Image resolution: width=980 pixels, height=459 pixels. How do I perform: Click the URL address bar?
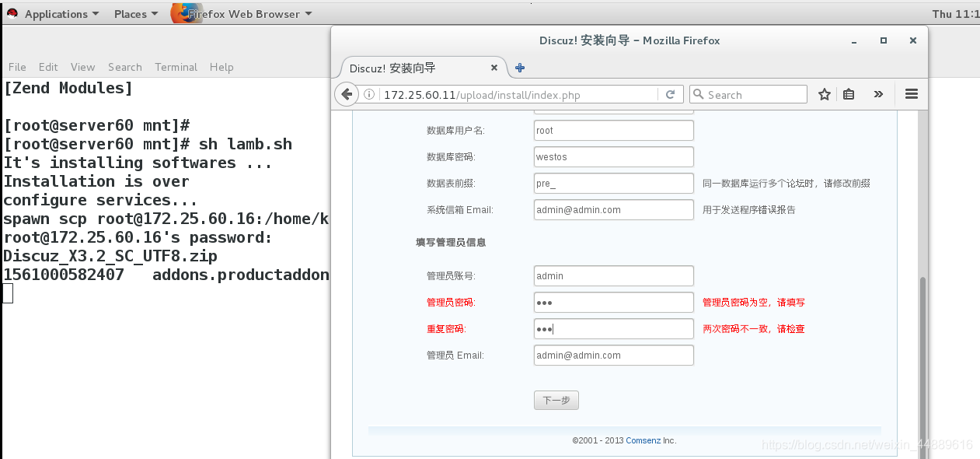518,95
